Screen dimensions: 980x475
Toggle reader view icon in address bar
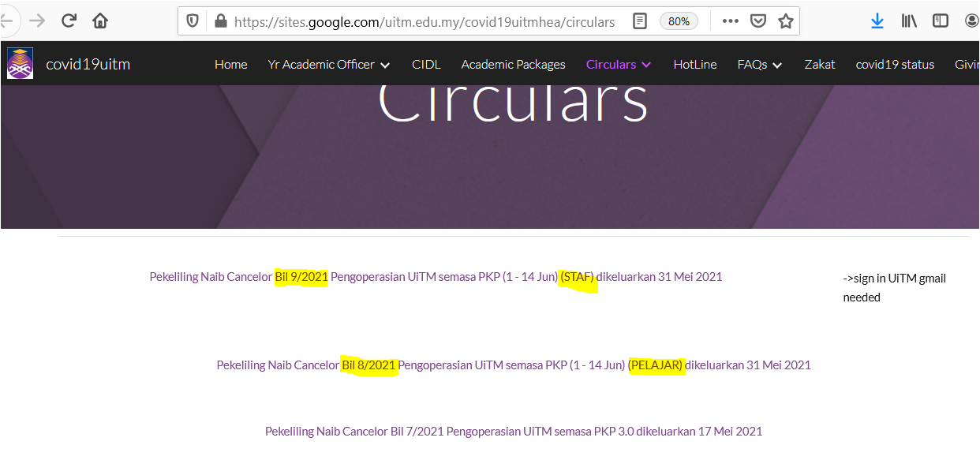(640, 21)
